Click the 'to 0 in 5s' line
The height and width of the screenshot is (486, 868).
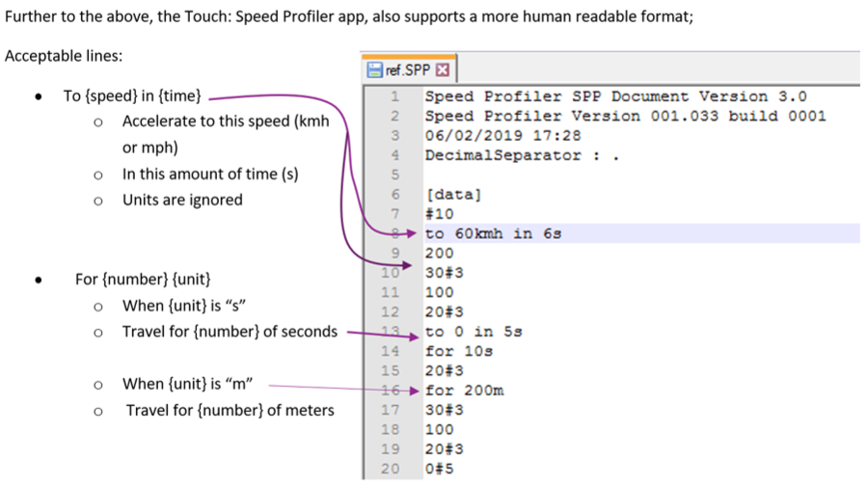(x=474, y=332)
